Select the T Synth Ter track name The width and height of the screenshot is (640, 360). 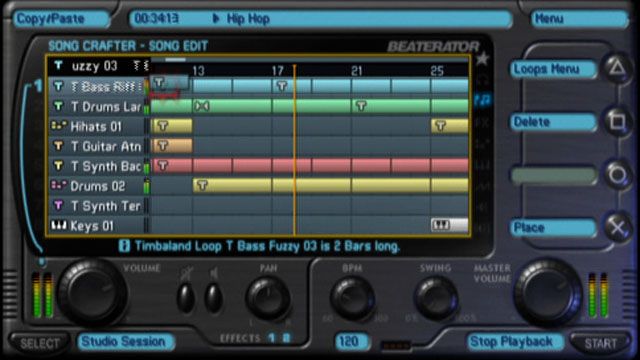coord(105,206)
